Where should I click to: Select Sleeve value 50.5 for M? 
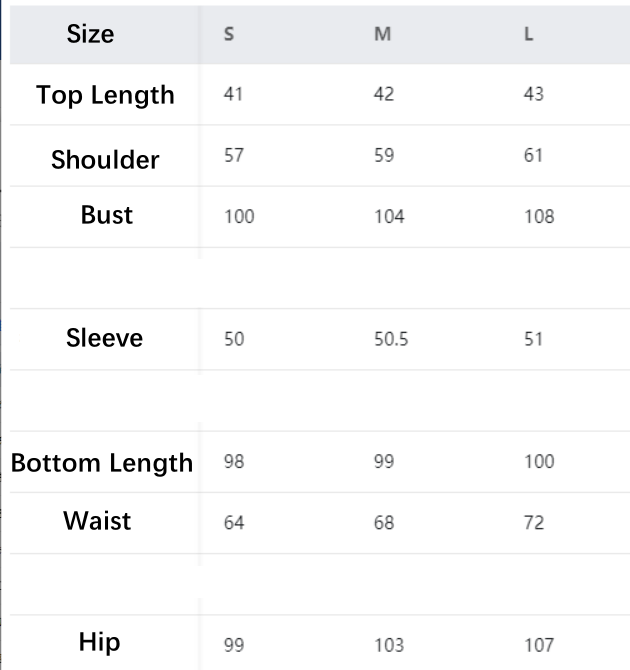pos(391,339)
